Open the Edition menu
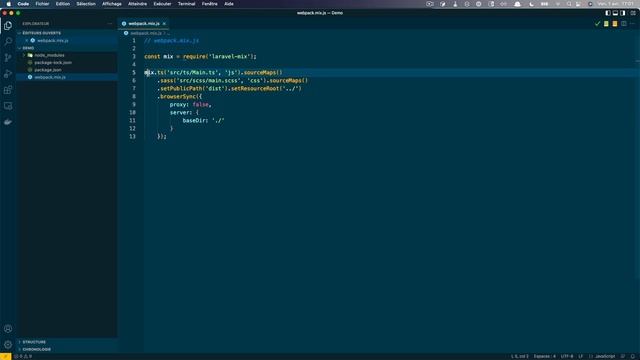 pyautogui.click(x=63, y=4)
